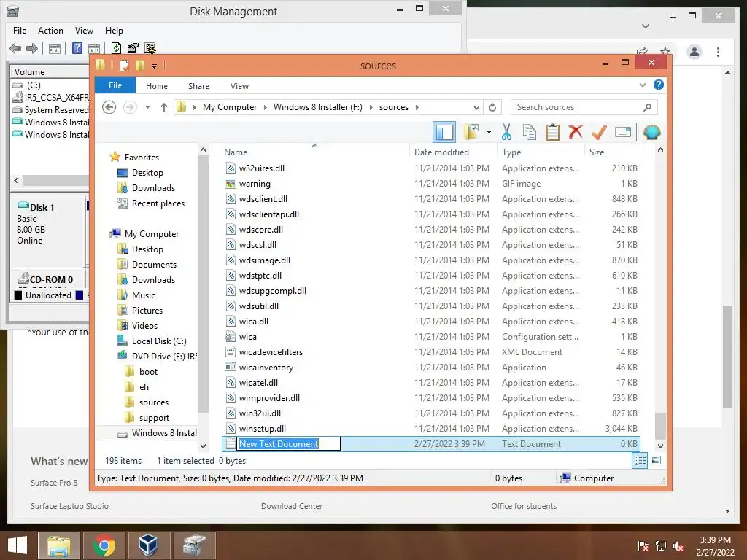Select the efi folder in the tree
Screen dimensions: 747x560
click(144, 387)
